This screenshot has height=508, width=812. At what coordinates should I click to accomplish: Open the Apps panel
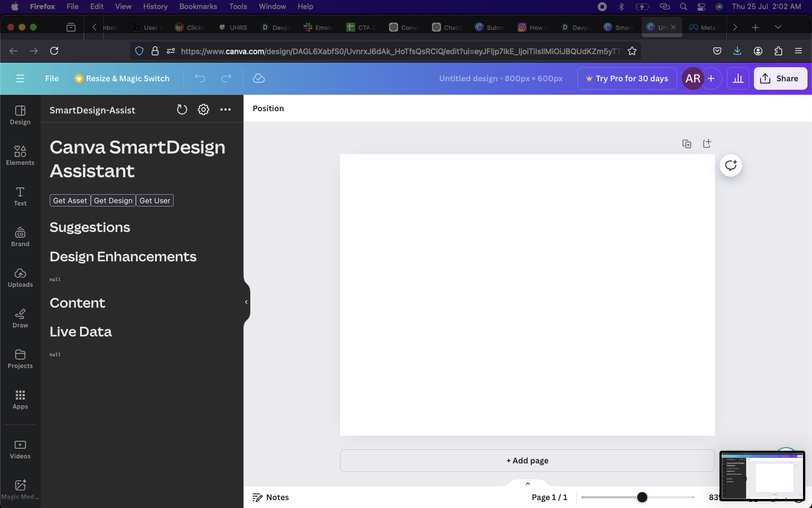tap(20, 400)
